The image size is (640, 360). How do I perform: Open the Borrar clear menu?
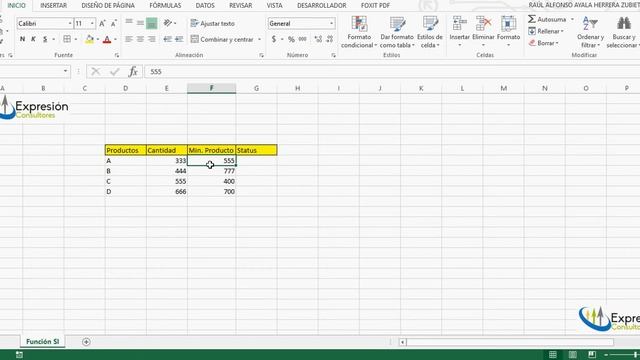544,43
